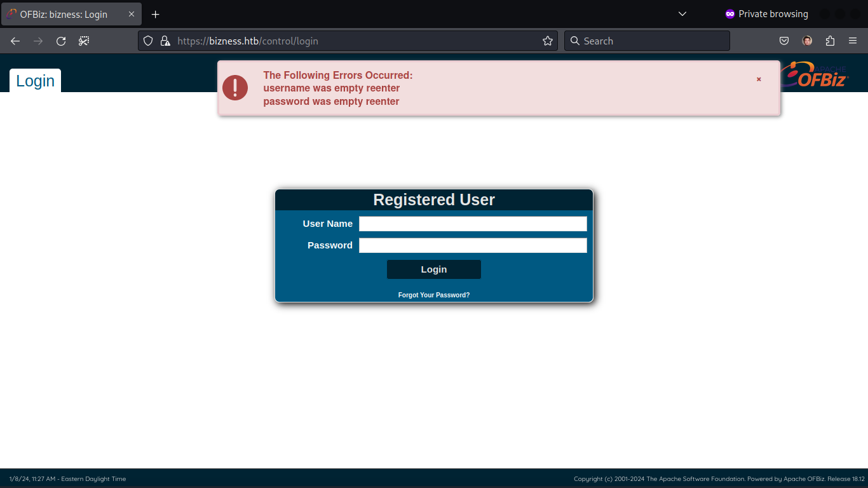This screenshot has height=488, width=868.
Task: Dismiss the error message with the X
Action: click(759, 79)
